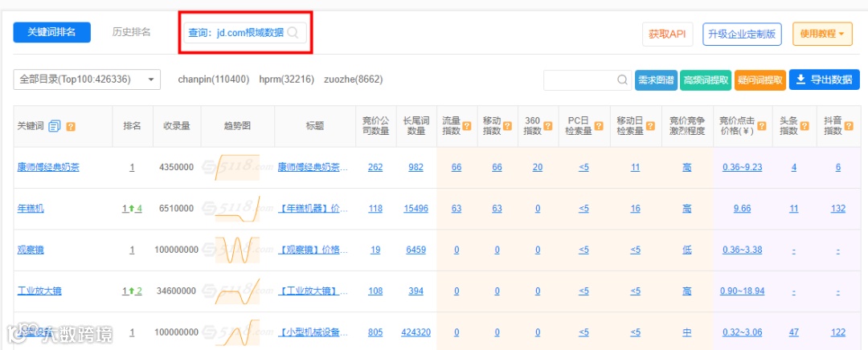
Task: Switch to 历史排名 tab
Action: [131, 32]
